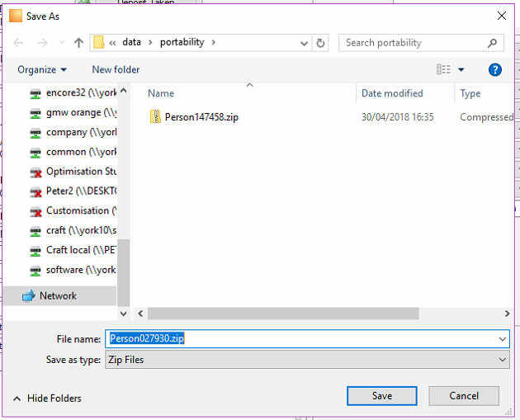Click the search magnifier icon

click(x=493, y=43)
